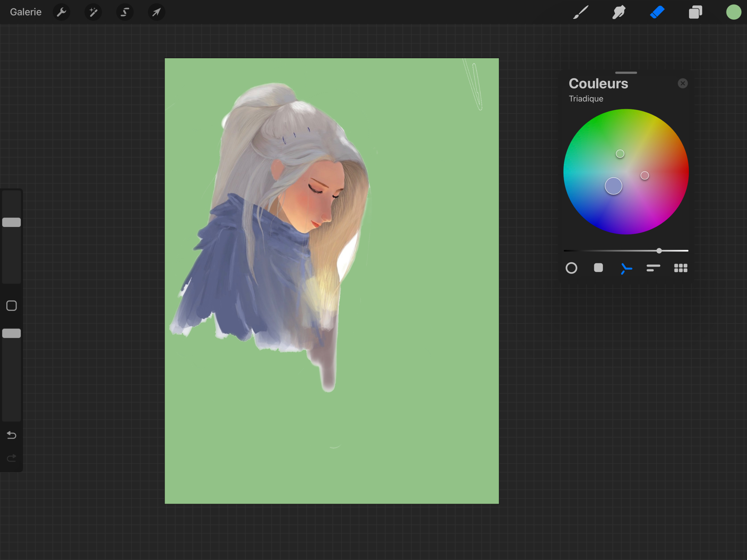Image resolution: width=747 pixels, height=560 pixels.
Task: Open the active green color swatch
Action: click(734, 13)
